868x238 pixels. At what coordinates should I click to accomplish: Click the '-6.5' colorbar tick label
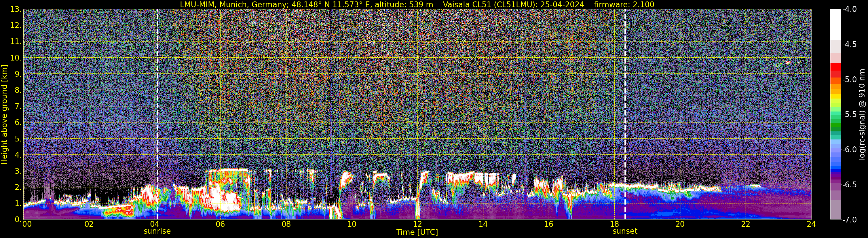849,184
